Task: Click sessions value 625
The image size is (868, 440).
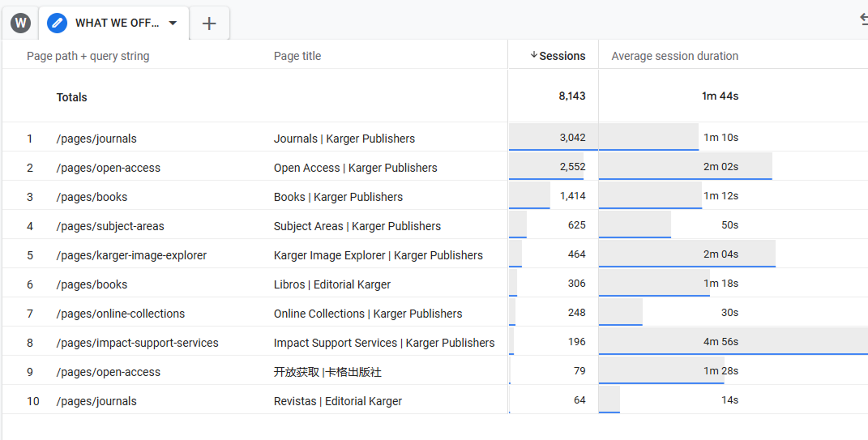Action: click(577, 224)
